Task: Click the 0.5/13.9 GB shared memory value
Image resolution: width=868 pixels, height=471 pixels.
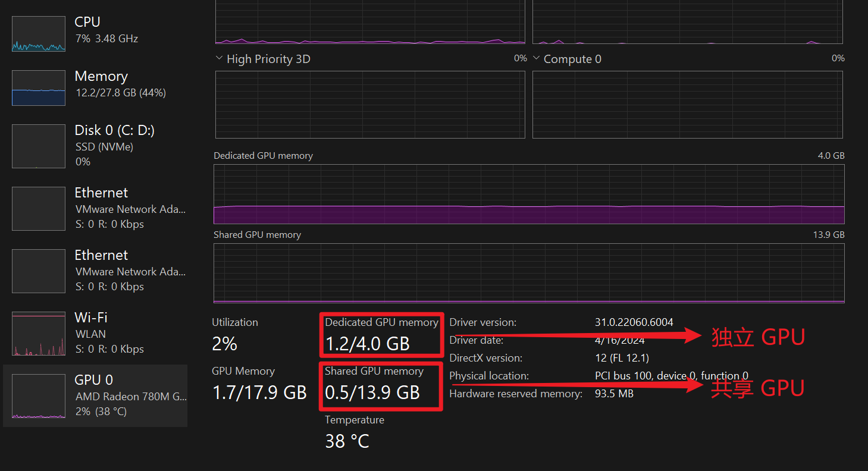Action: 372,392
